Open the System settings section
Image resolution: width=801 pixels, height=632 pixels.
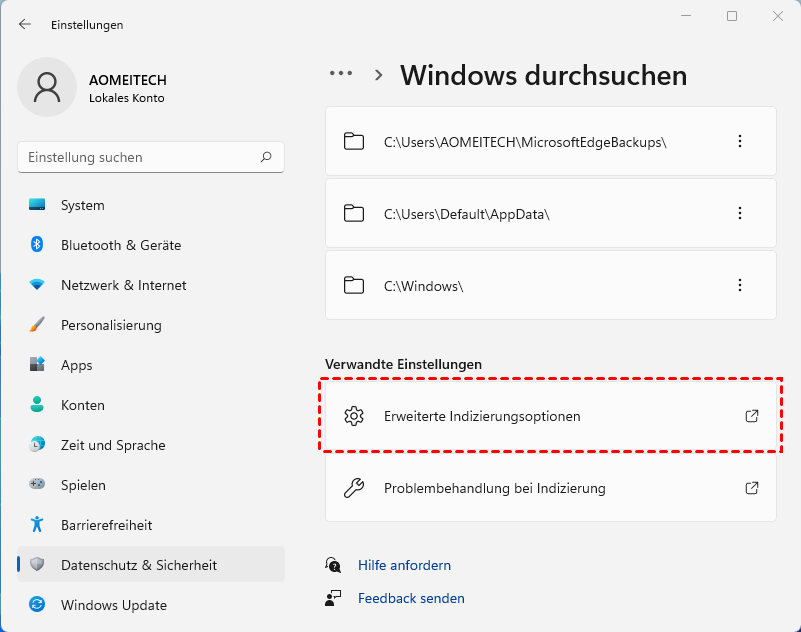click(x=82, y=205)
